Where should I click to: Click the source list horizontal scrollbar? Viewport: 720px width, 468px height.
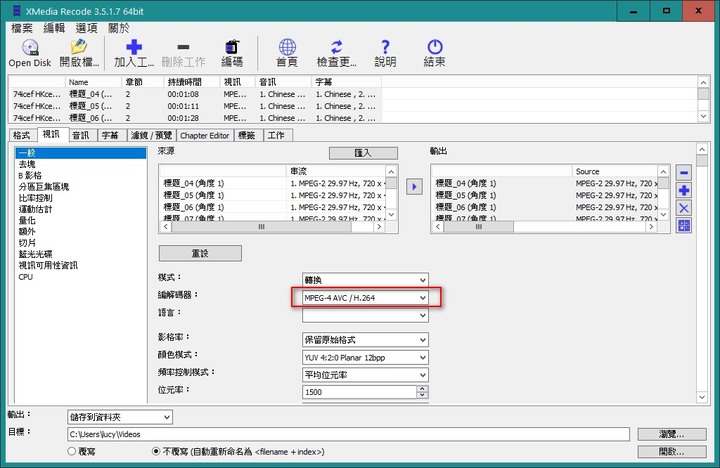click(272, 226)
